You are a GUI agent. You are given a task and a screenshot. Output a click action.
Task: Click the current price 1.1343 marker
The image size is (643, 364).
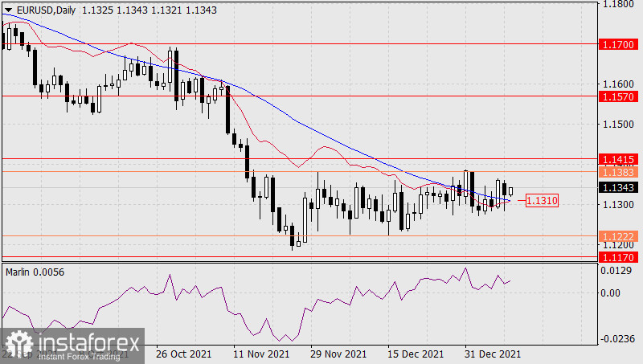tap(616, 188)
